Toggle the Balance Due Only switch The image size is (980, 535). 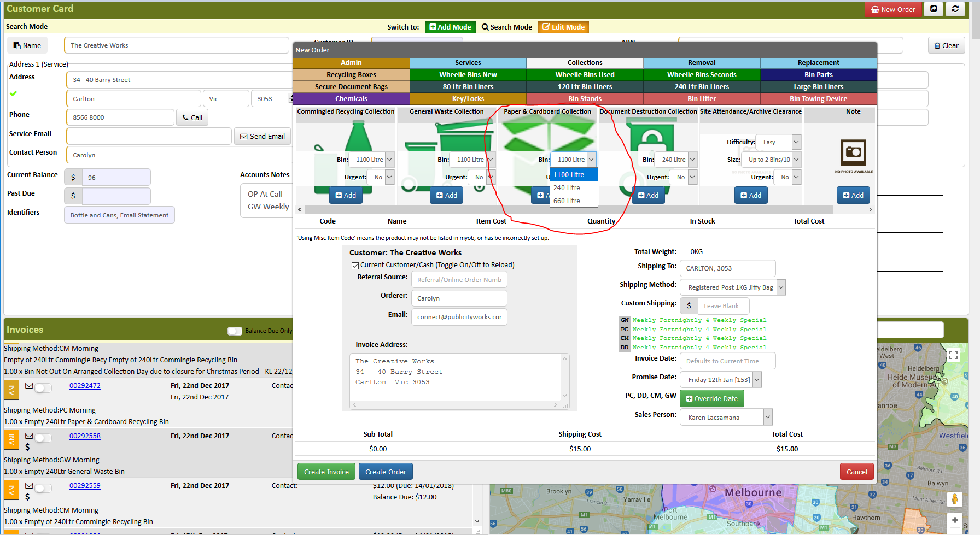click(x=235, y=331)
